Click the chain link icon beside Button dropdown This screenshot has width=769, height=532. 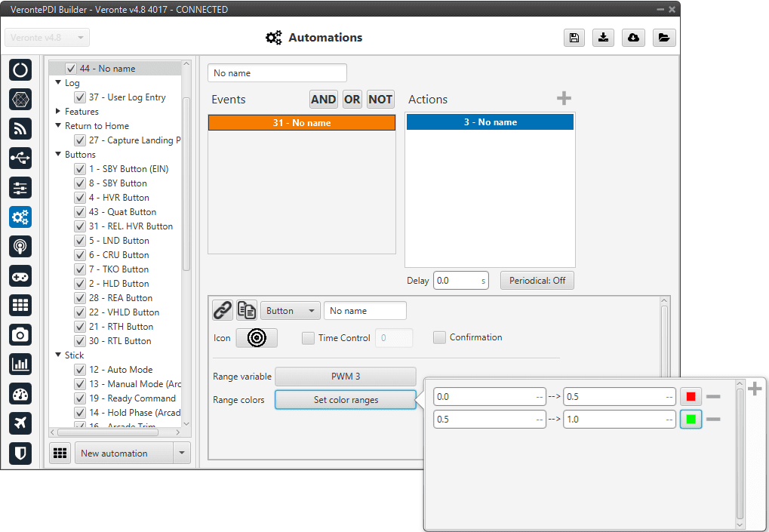coord(222,310)
